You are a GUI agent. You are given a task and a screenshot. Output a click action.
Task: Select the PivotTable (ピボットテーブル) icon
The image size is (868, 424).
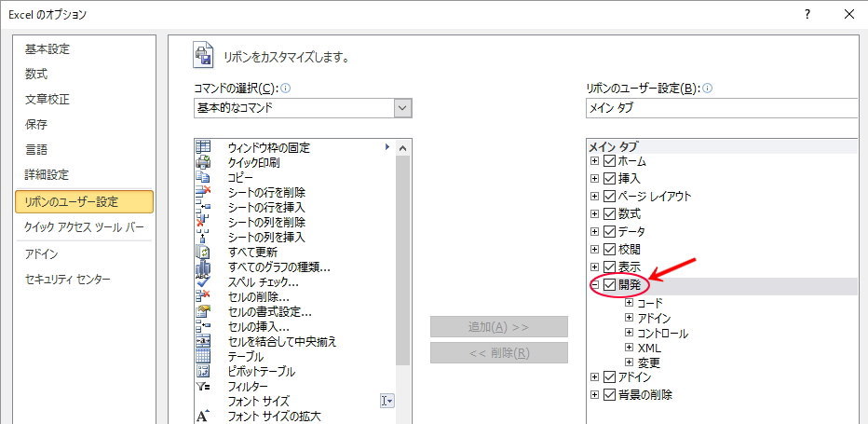pos(203,371)
